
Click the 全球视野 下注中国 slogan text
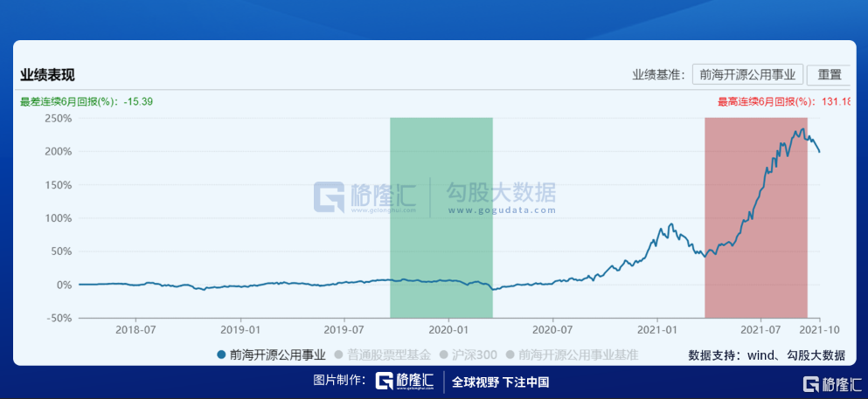click(500, 382)
